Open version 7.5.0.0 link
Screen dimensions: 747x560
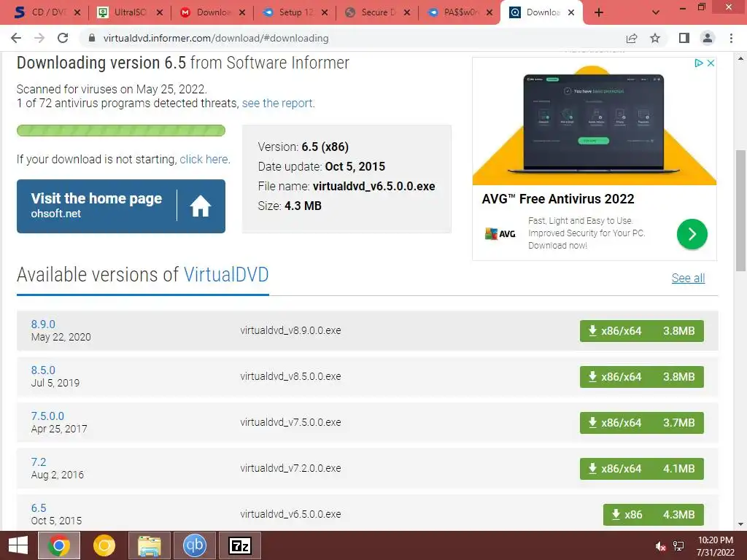[x=47, y=416]
